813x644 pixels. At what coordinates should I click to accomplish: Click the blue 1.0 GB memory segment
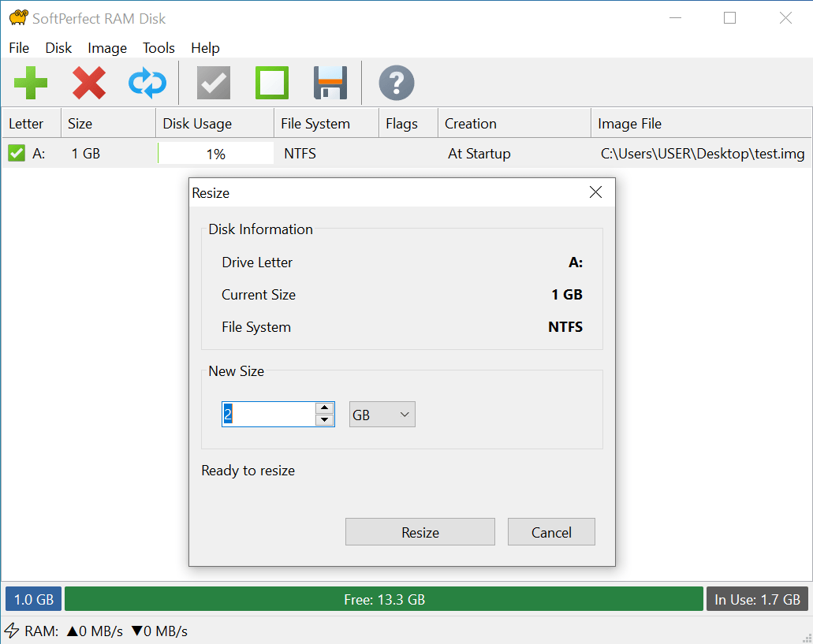[34, 599]
